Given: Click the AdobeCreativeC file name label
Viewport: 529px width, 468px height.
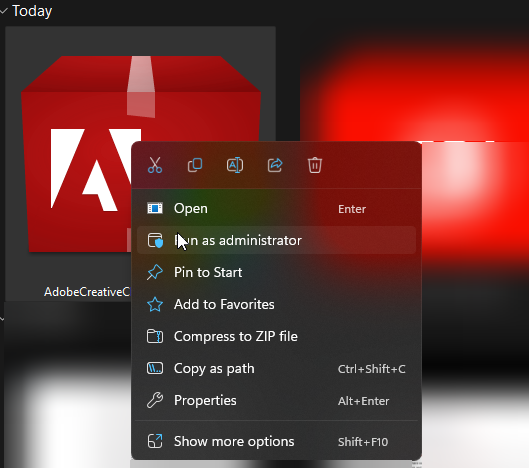Looking at the screenshot, I should click(87, 292).
